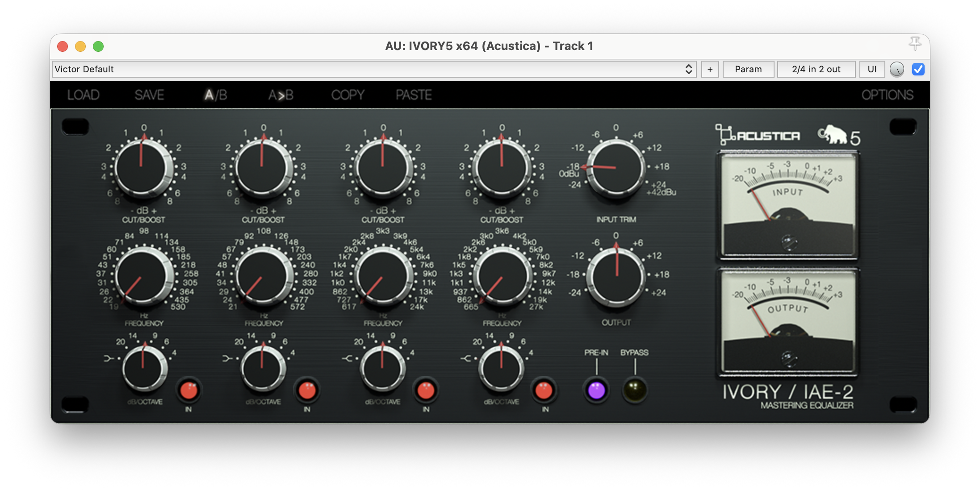
Task: Click the 0dBu scale label
Action: (x=569, y=174)
